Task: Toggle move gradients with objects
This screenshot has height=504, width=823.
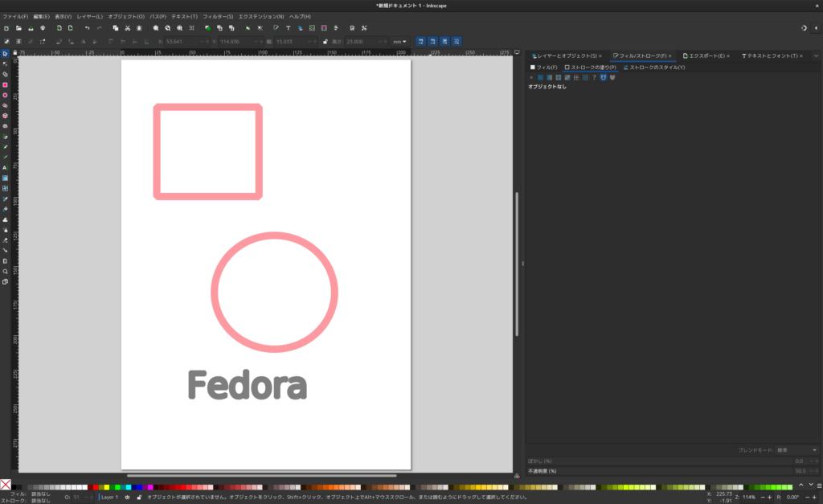Action: click(444, 42)
